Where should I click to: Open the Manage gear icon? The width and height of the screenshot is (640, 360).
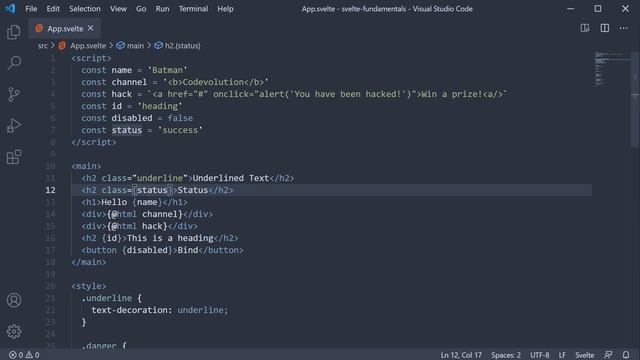click(x=14, y=331)
